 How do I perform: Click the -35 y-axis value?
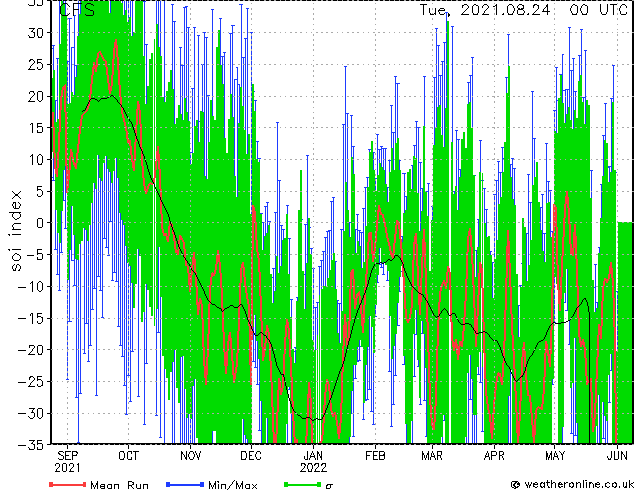click(31, 445)
